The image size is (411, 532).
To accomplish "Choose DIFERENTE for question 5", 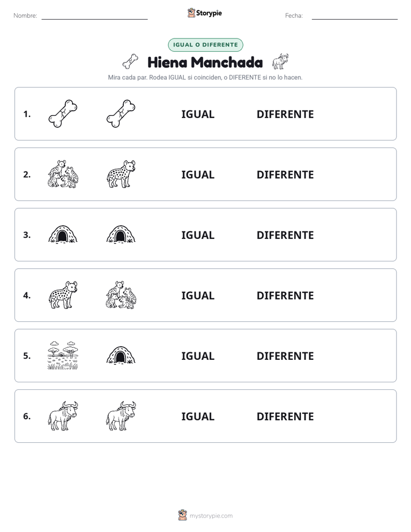I will tap(285, 356).
